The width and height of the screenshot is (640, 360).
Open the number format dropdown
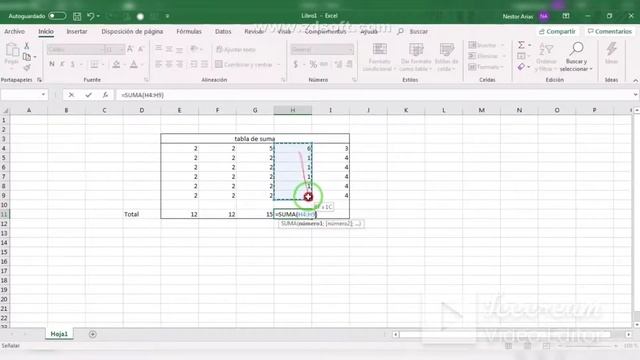pyautogui.click(x=350, y=49)
